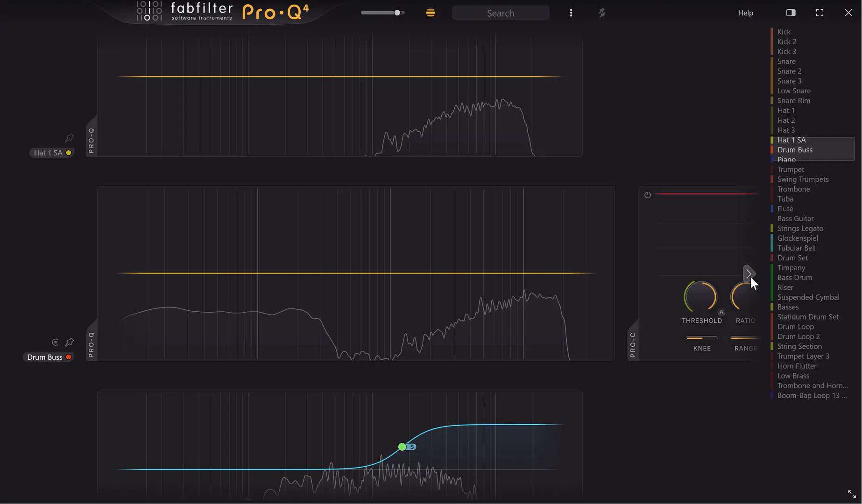Click the S solo badge on the EQ band
This screenshot has width=862, height=504.
(x=412, y=447)
